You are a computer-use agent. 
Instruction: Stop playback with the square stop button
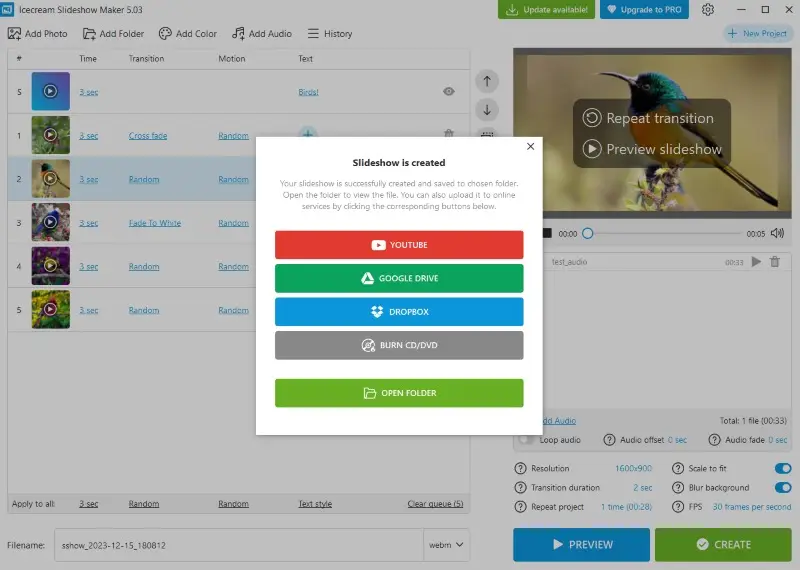[547, 233]
